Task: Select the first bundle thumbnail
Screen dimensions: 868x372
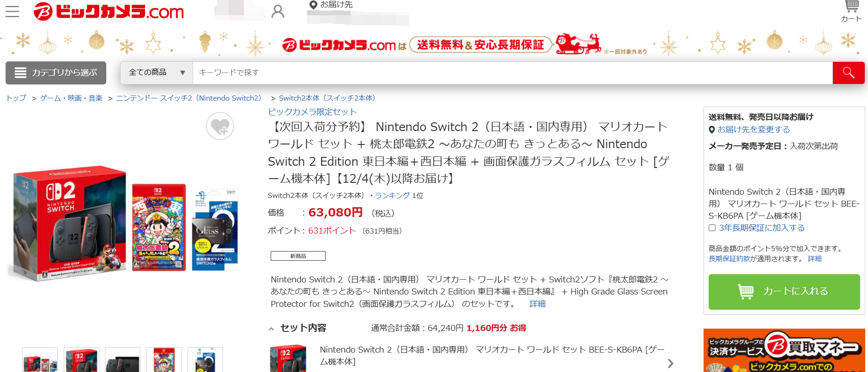Action: tap(40, 360)
